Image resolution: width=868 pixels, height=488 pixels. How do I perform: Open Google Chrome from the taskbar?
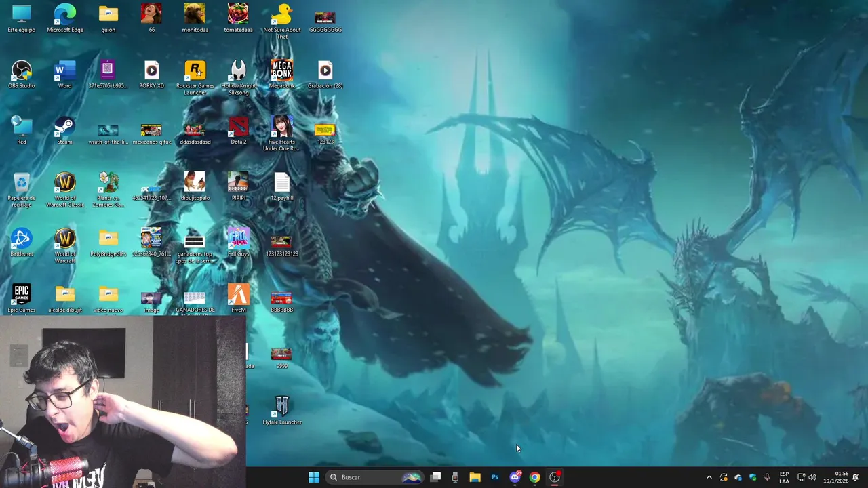click(x=534, y=477)
